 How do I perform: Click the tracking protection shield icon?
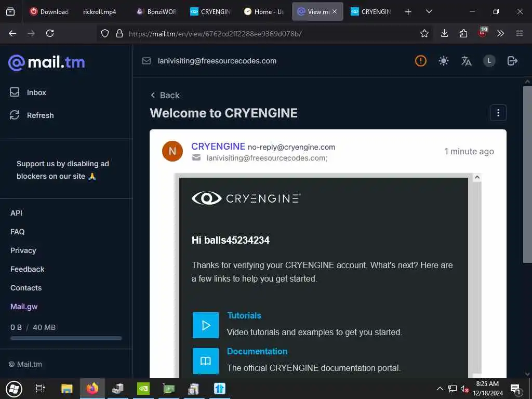105,33
